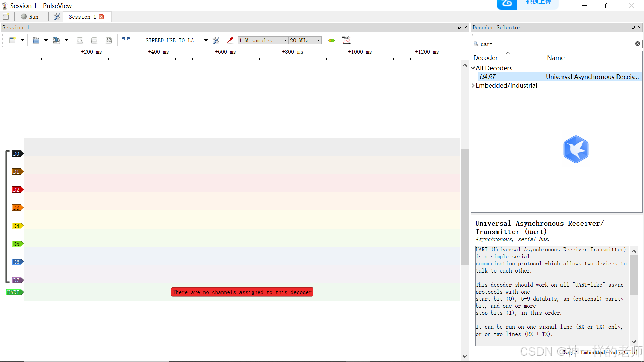Click the Open file folder icon

click(36, 40)
